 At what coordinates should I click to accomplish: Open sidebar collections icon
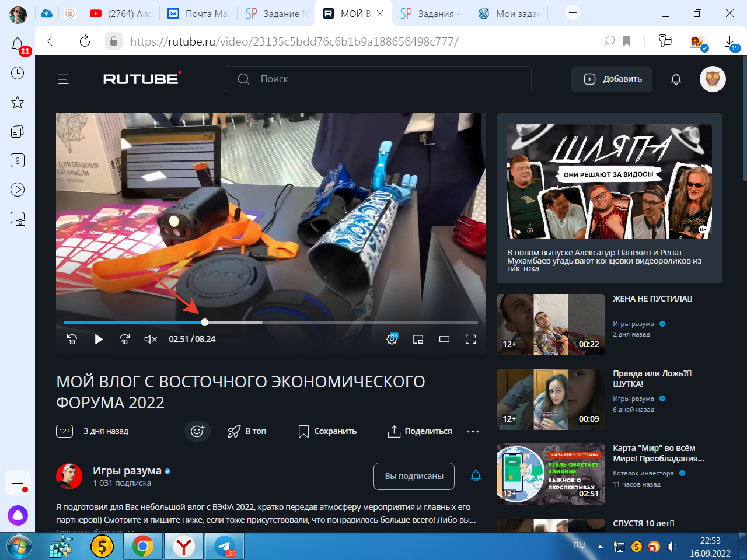pyautogui.click(x=18, y=131)
